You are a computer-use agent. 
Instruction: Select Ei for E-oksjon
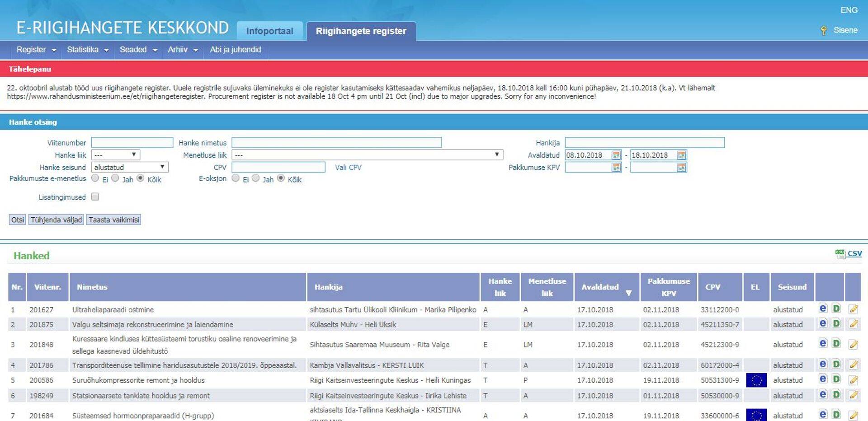pyautogui.click(x=235, y=178)
